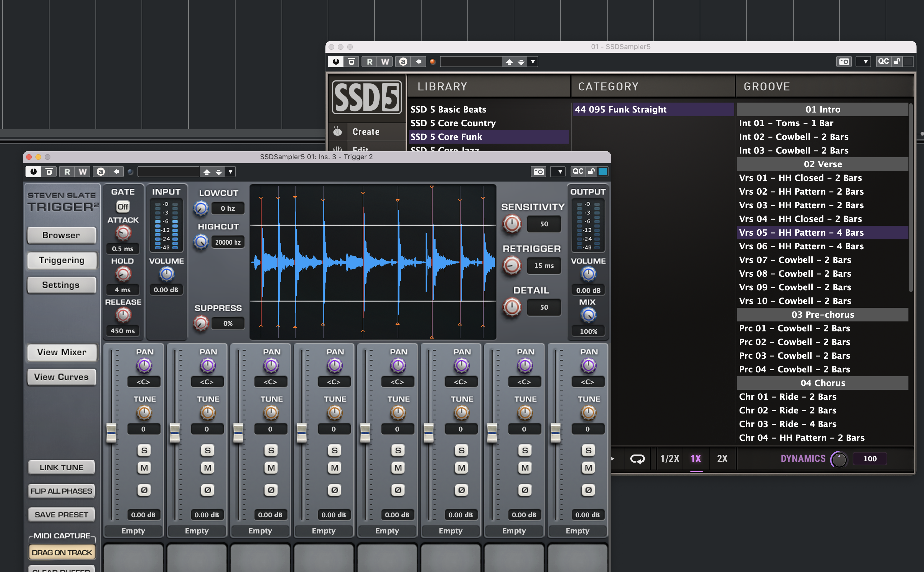Mute the first mixer channel
The height and width of the screenshot is (572, 924).
(x=144, y=468)
